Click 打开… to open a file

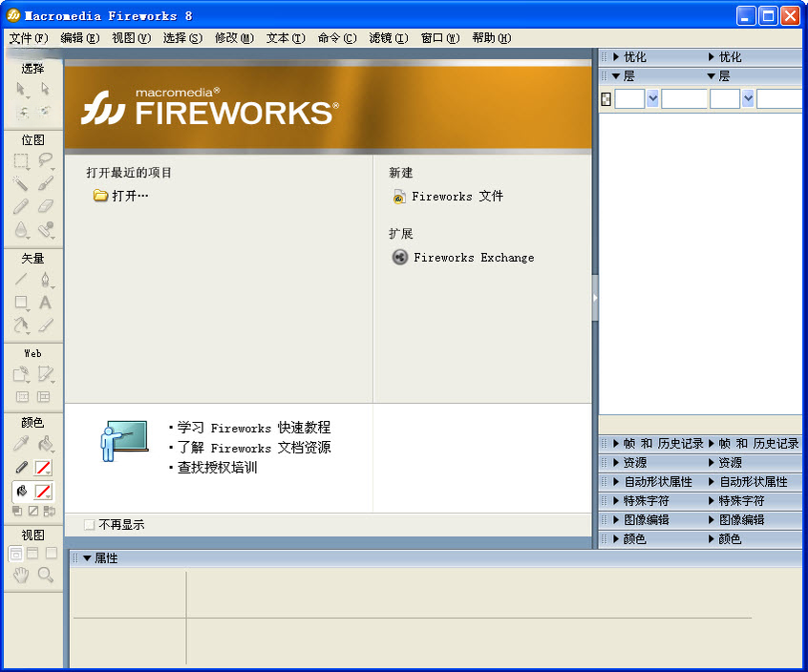130,196
